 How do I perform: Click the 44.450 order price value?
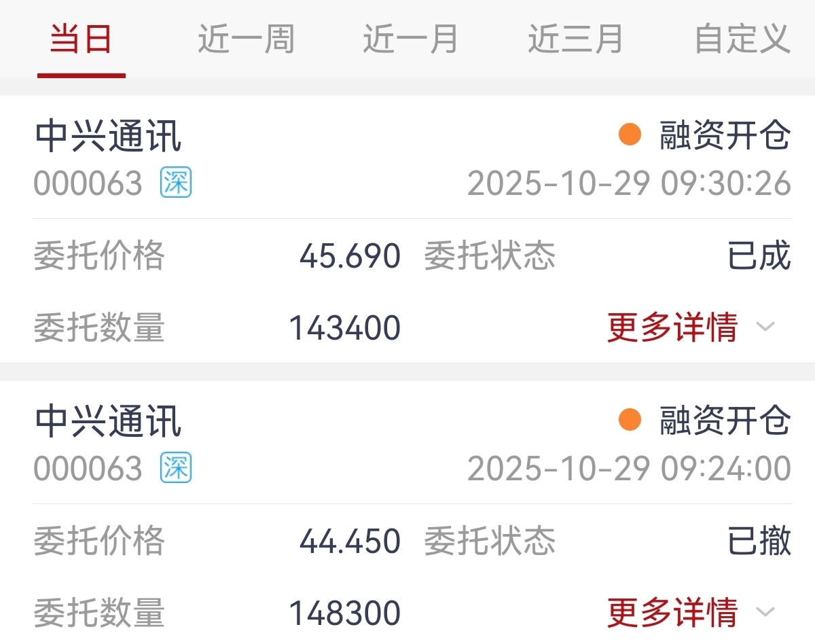point(350,541)
